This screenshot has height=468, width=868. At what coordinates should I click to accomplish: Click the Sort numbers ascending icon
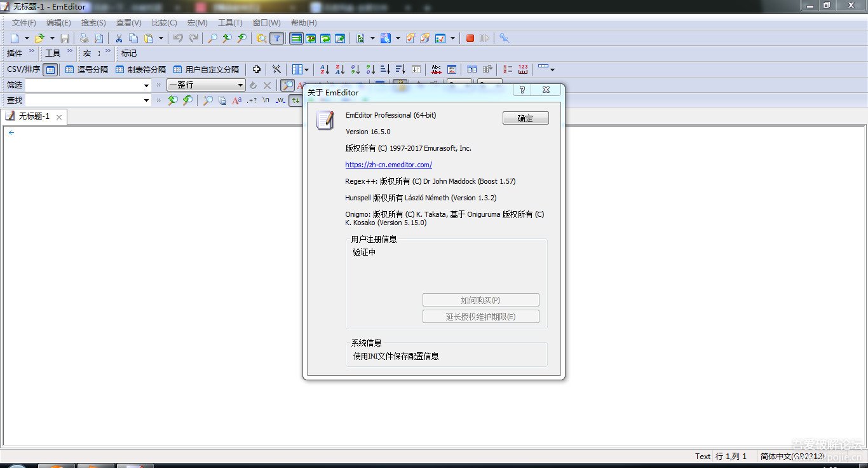355,69
